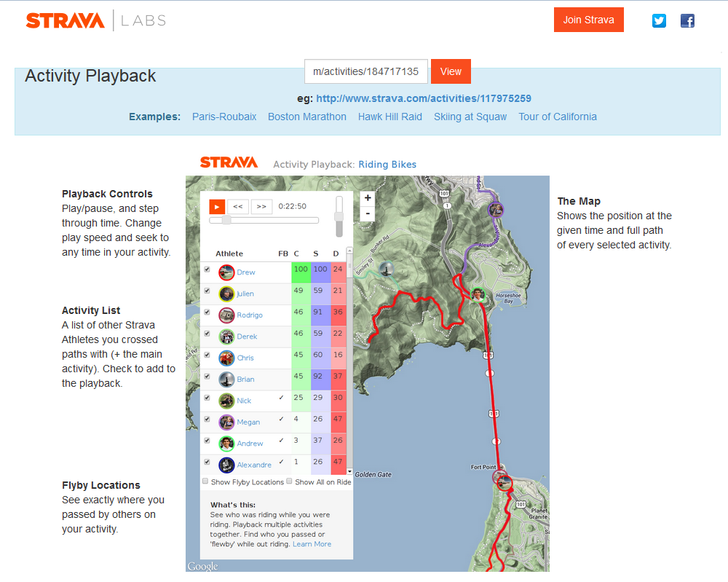This screenshot has width=728, height=582.
Task: Click Alexandre's avatar in the athlete list
Action: click(226, 465)
